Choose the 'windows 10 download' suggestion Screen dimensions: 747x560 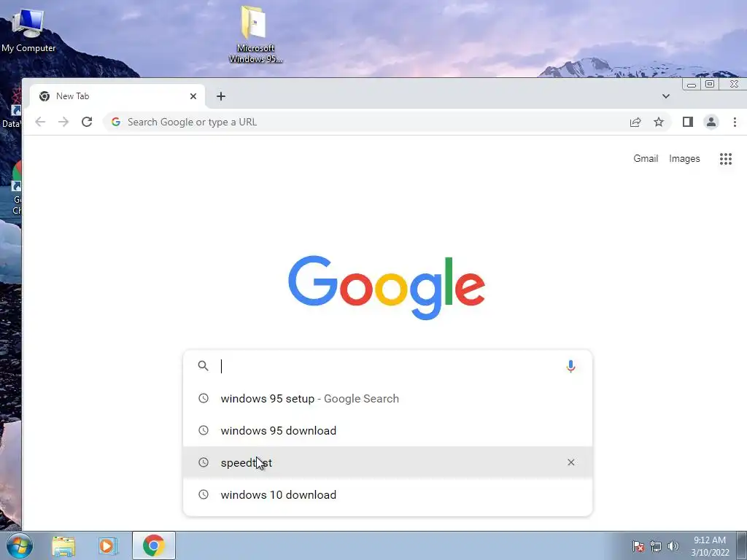click(x=388, y=495)
